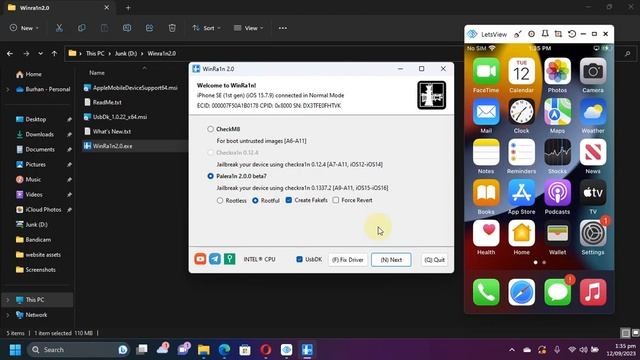Click the taskbar Search box

pos(78,350)
